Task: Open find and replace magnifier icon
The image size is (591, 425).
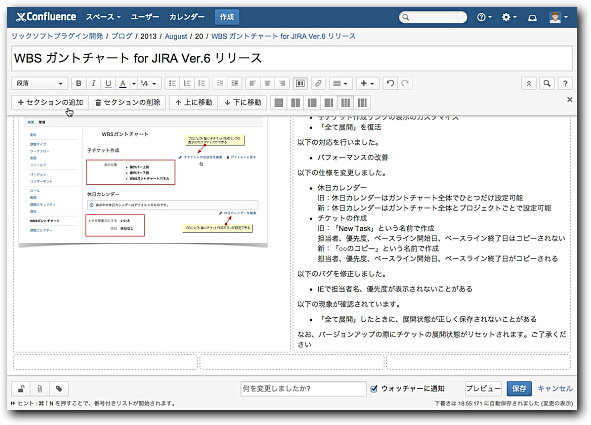Action: tap(547, 84)
